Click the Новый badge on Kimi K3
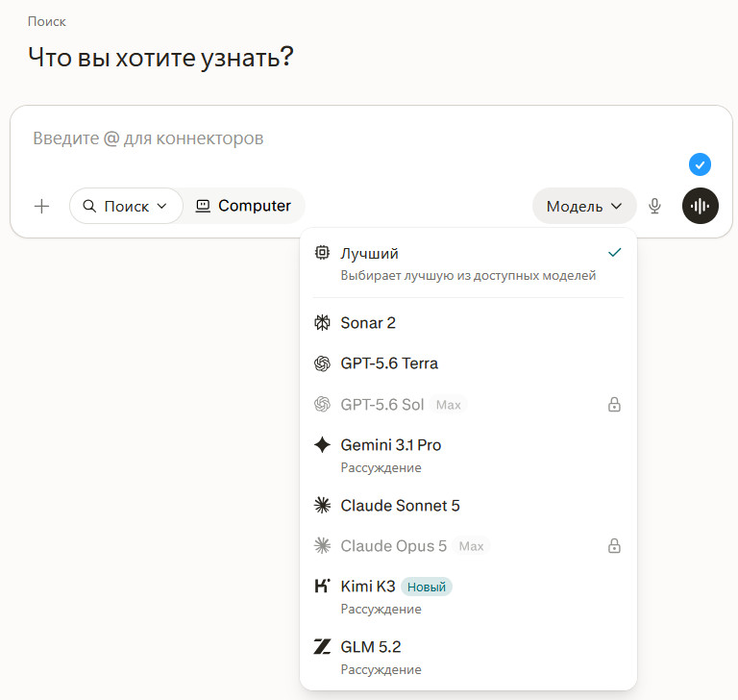This screenshot has width=738, height=700. [427, 587]
